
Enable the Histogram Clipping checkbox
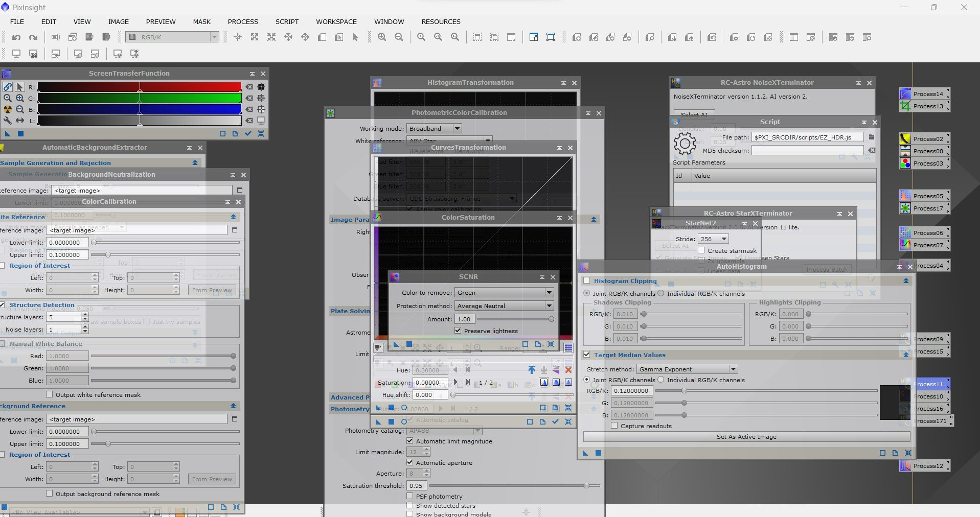[587, 281]
